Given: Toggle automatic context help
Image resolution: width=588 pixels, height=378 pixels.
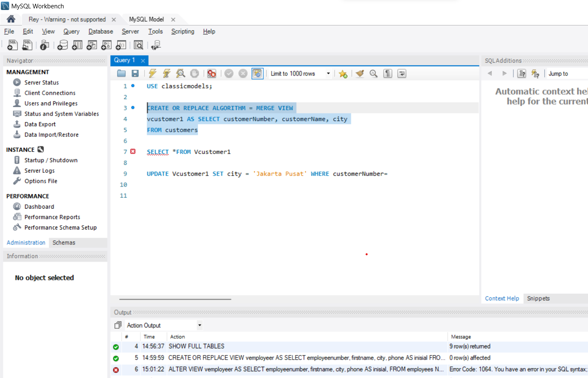Looking at the screenshot, I should click(535, 73).
